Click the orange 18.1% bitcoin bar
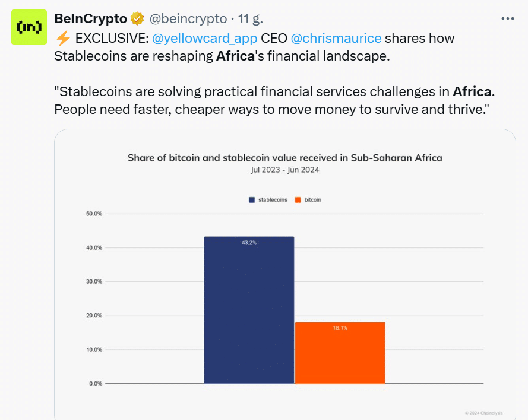The width and height of the screenshot is (528, 420). 340,353
